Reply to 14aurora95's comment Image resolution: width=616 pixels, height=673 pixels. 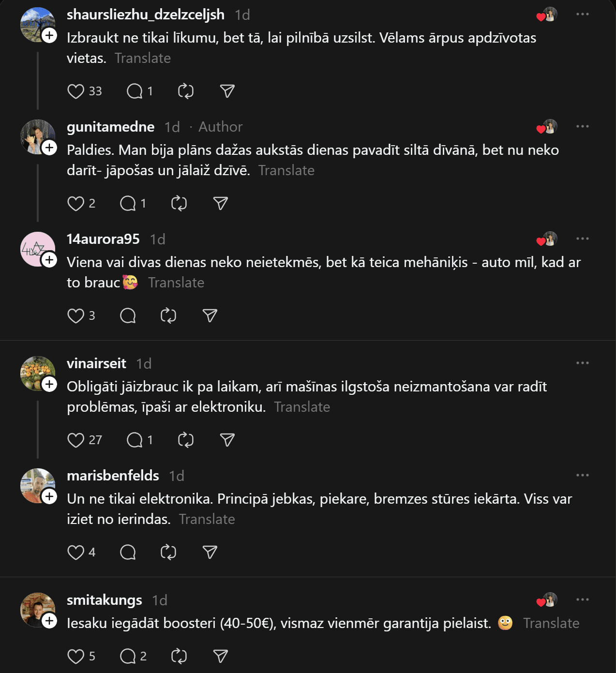pos(128,315)
